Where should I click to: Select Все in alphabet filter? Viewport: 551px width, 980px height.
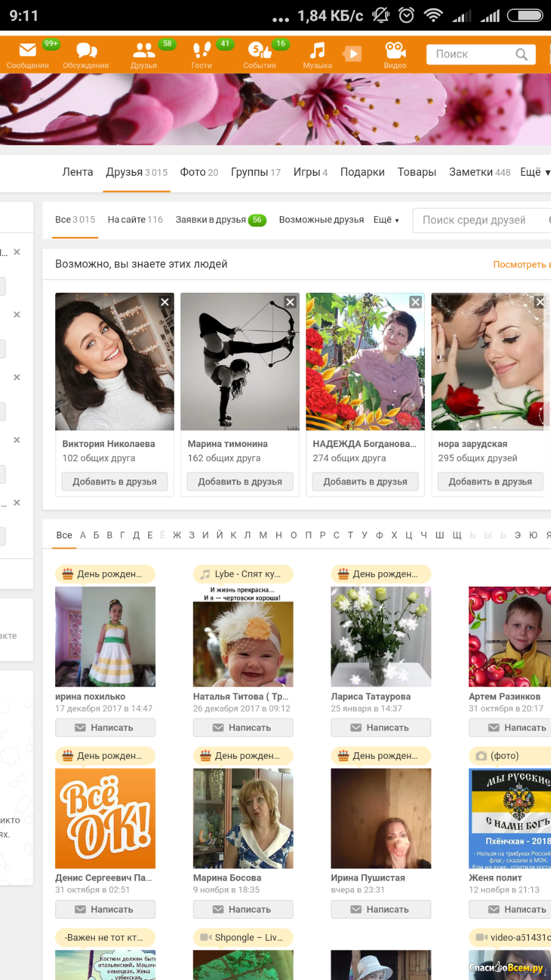[64, 535]
